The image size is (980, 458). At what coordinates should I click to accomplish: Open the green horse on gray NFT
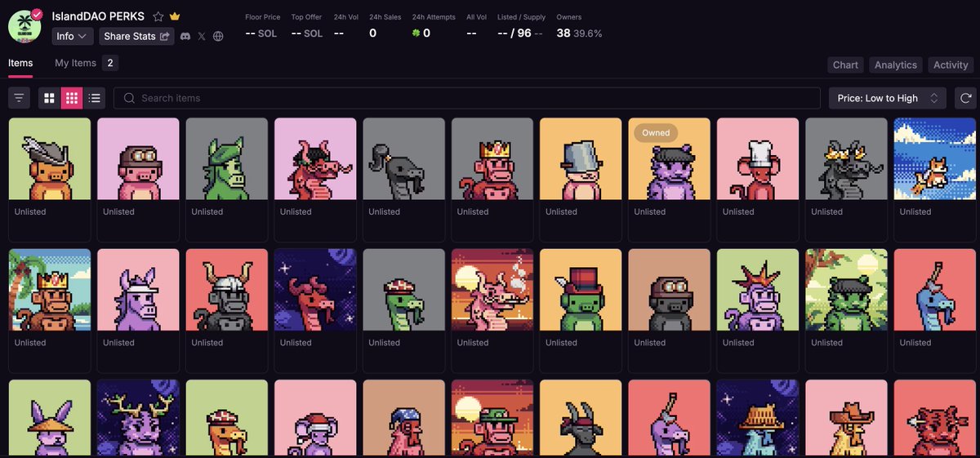point(226,159)
